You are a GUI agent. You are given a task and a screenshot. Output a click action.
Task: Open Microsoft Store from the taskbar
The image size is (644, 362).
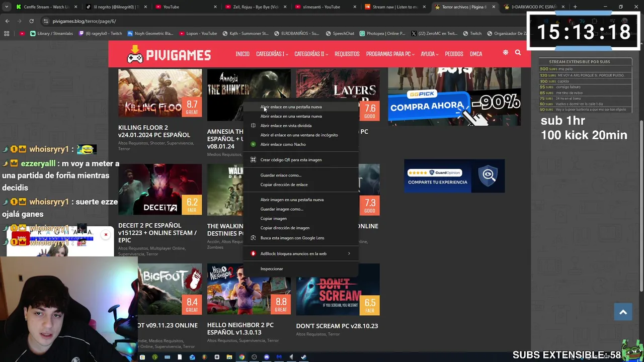(x=142, y=357)
